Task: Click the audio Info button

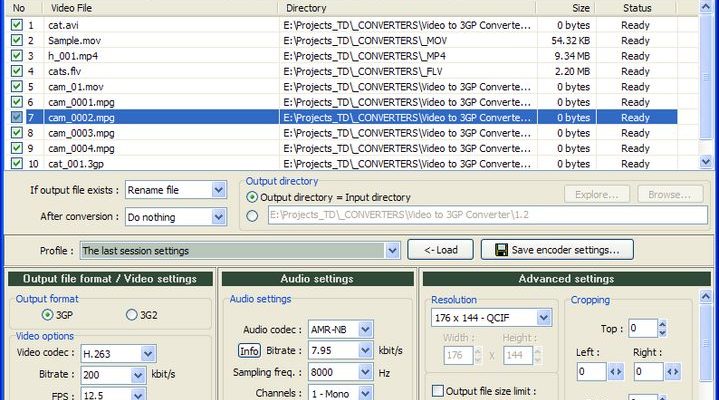Action: pyautogui.click(x=249, y=351)
